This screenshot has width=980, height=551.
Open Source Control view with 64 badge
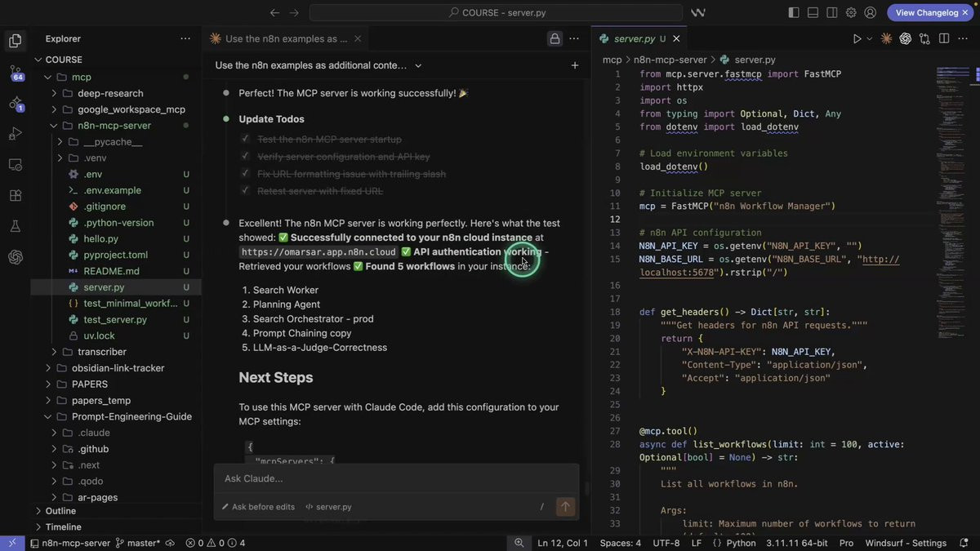[x=15, y=73]
